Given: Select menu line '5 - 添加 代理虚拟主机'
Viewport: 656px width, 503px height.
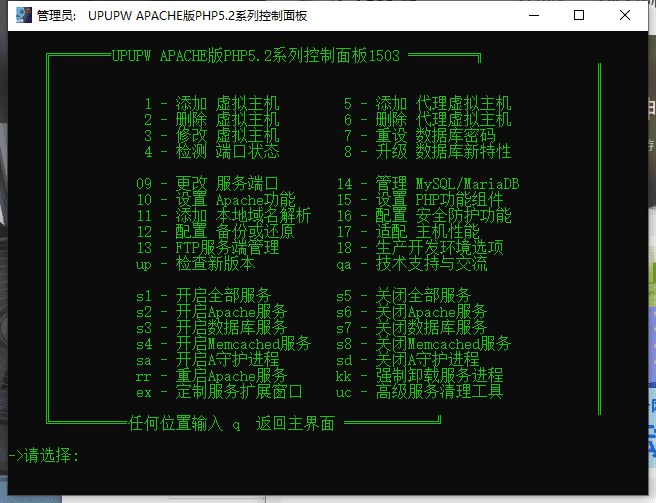Looking at the screenshot, I should (428, 104).
